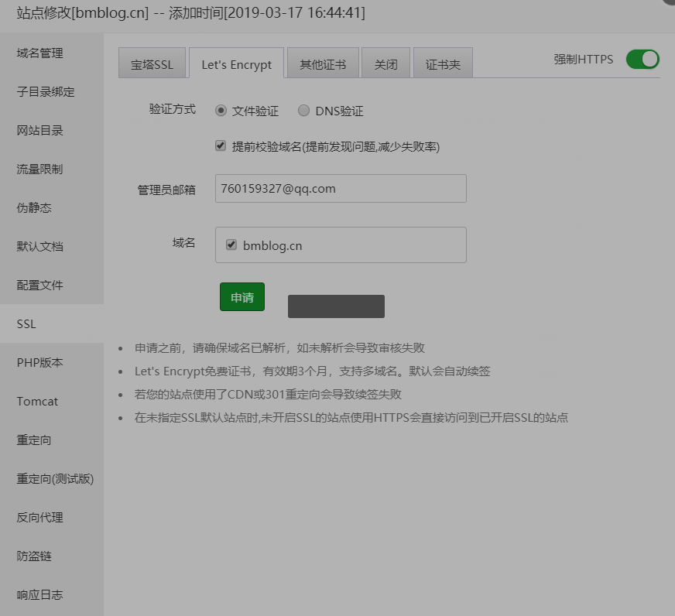Open the 其他证书 tab
This screenshot has height=616, width=675.
pos(323,64)
